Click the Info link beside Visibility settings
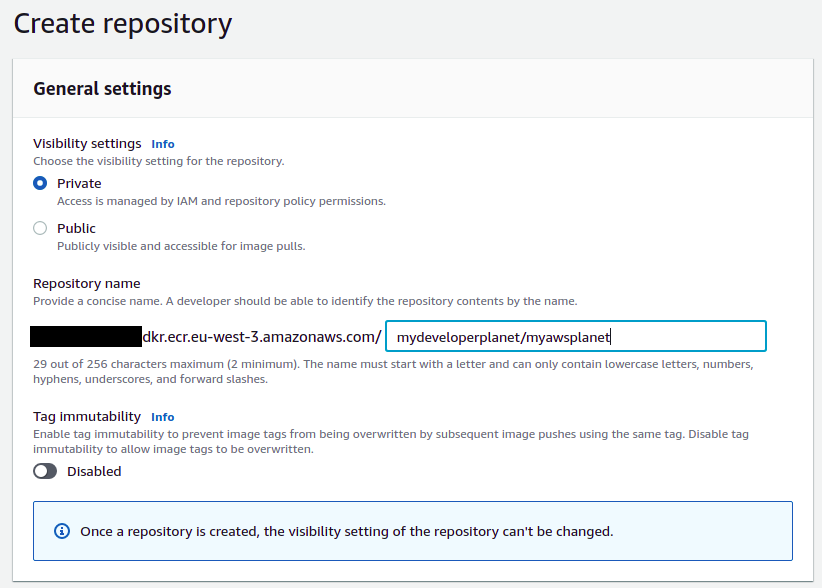Viewport: 822px width, 588px height. coord(162,143)
